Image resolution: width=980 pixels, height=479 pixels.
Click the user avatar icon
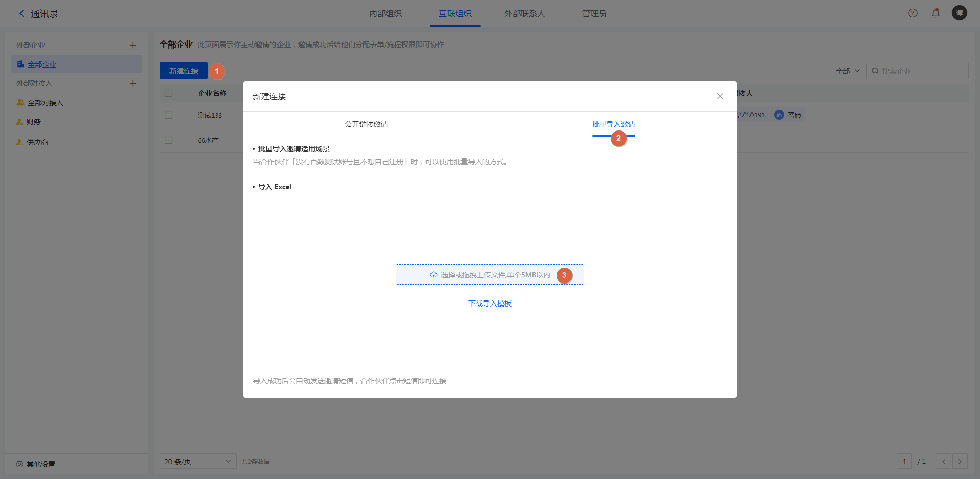point(959,13)
